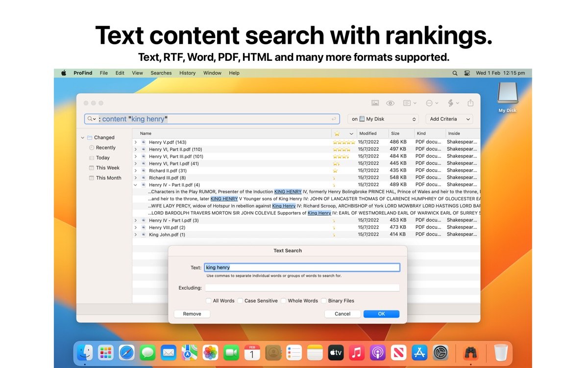Click the magnifying glass in search field
The width and height of the screenshot is (588, 368).
[x=90, y=119]
